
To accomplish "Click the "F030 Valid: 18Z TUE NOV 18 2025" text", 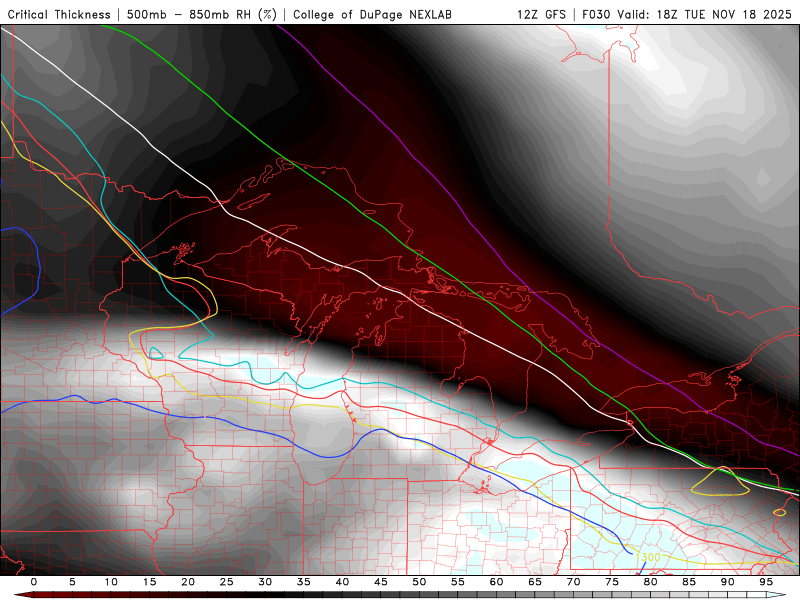I will [687, 14].
